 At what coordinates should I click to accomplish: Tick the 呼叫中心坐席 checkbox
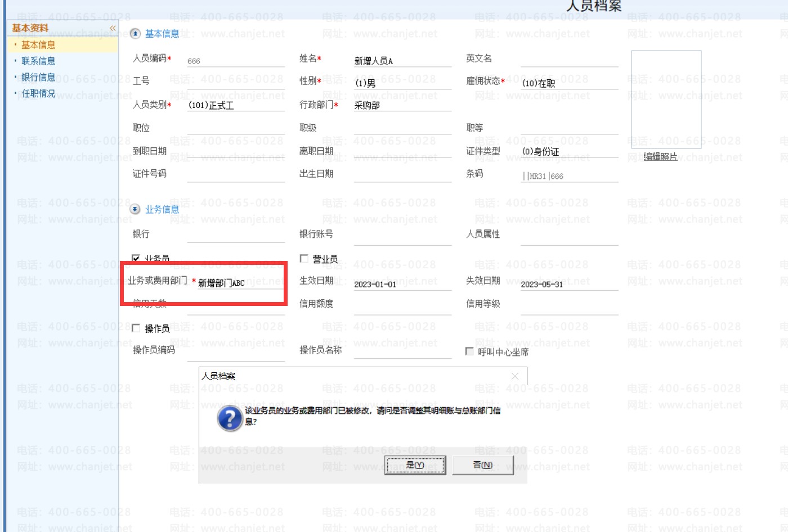(469, 351)
